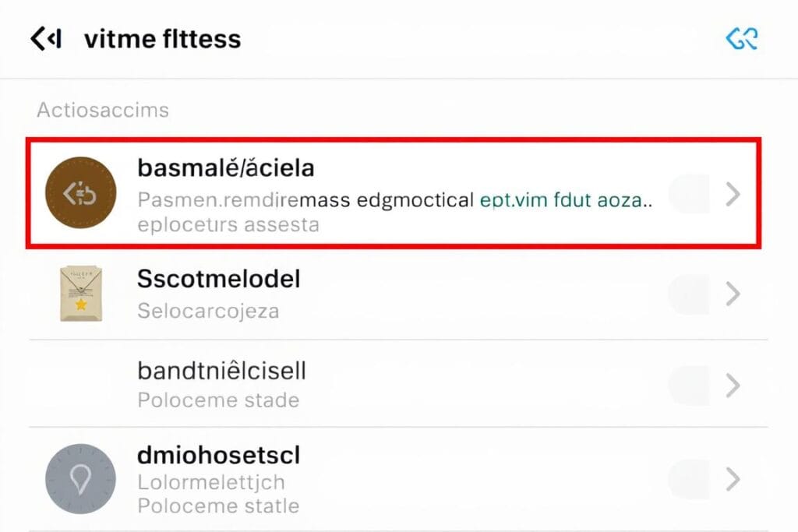Click the brown circular basmalě/ăciela icon

80,193
